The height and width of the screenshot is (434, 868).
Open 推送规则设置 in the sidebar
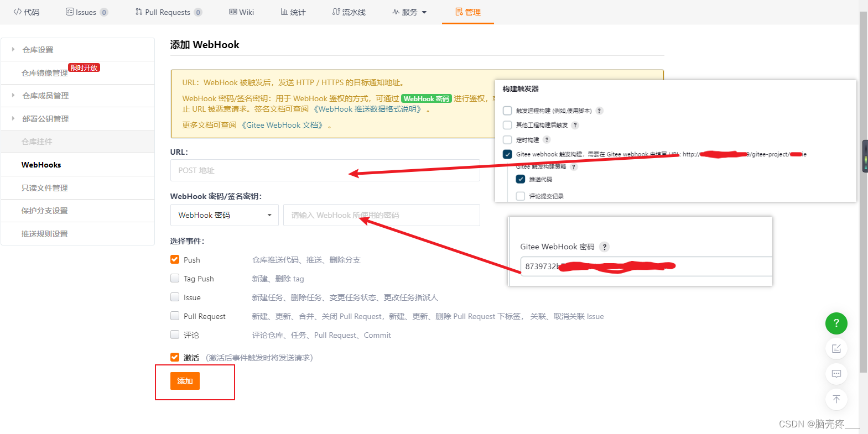coord(77,234)
